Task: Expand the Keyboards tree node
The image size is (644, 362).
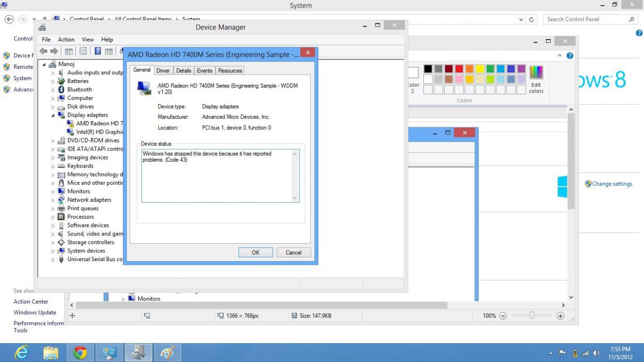Action: tap(53, 166)
